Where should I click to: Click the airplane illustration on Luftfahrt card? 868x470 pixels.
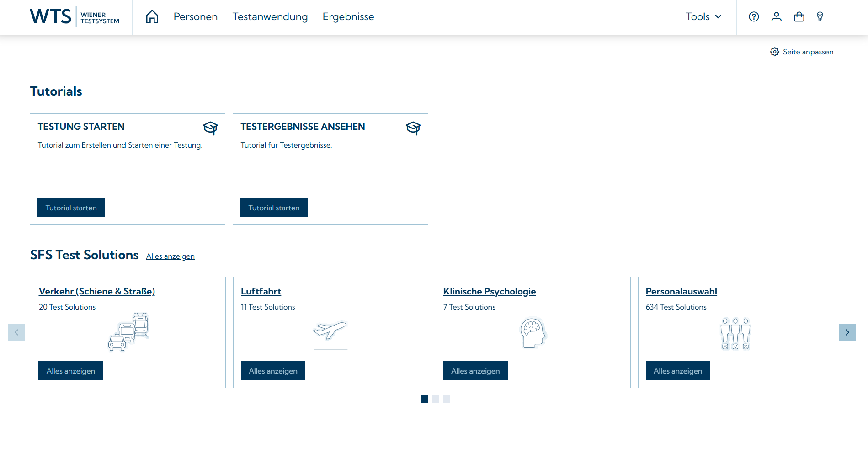pyautogui.click(x=330, y=334)
